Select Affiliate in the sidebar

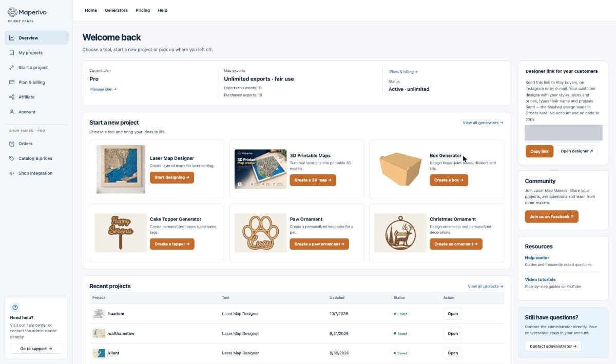[36, 97]
